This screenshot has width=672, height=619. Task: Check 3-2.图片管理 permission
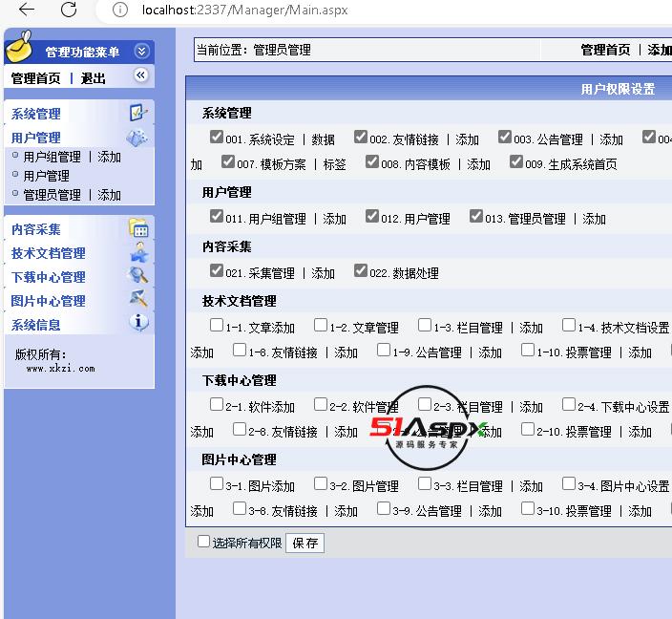(x=321, y=483)
